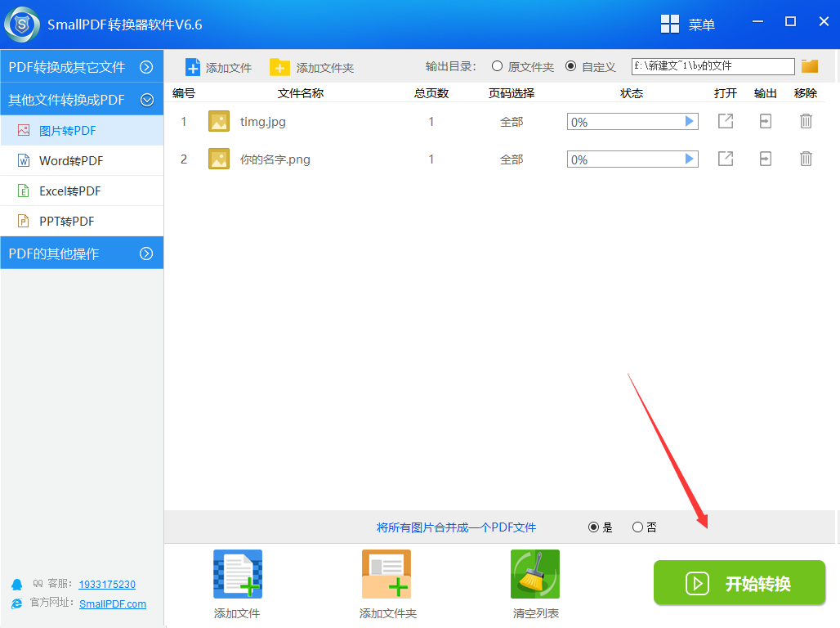This screenshot has width=840, height=628.
Task: Choose 否 for merging images into one PDF
Action: click(x=637, y=527)
